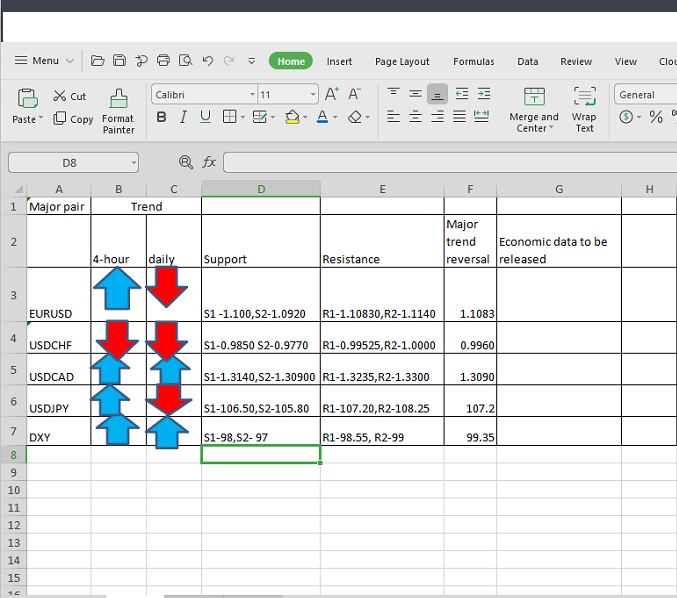The image size is (677, 598).
Task: Switch to the Insert tab
Action: click(339, 61)
